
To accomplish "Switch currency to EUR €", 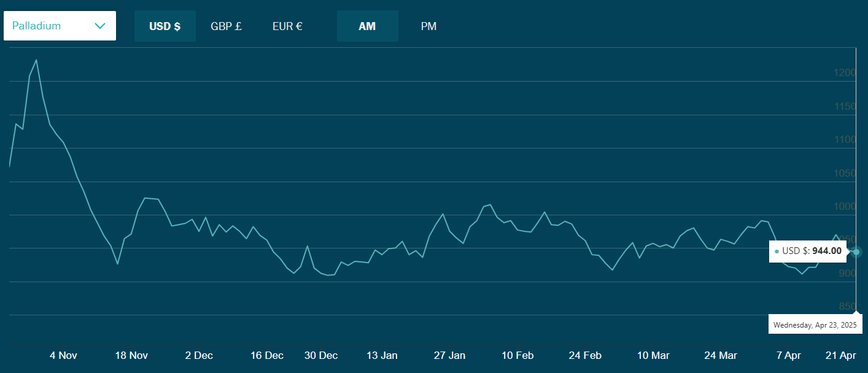I will [287, 26].
